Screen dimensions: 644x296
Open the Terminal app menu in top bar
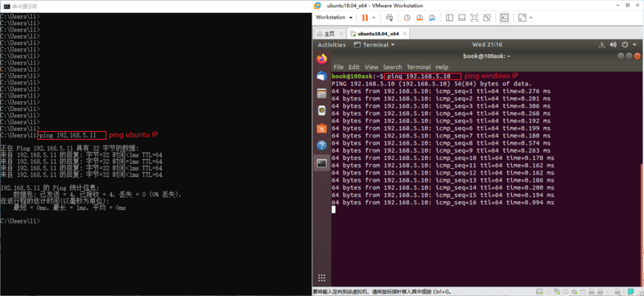[374, 45]
